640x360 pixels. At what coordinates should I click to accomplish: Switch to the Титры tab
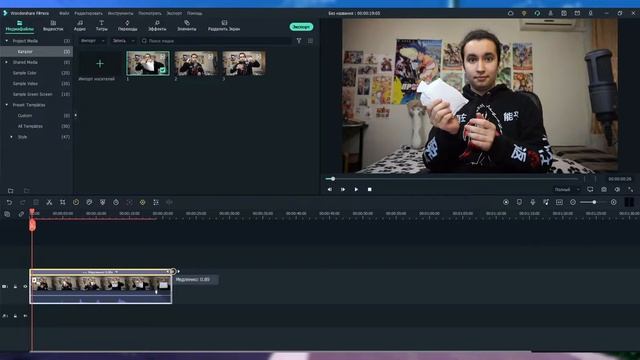point(102,26)
